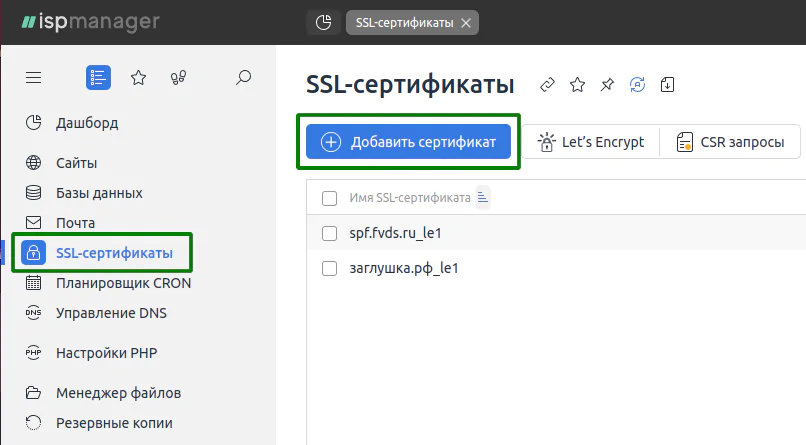Click the Резервные копии circular icon
The height and width of the screenshot is (445, 806).
[x=33, y=422]
